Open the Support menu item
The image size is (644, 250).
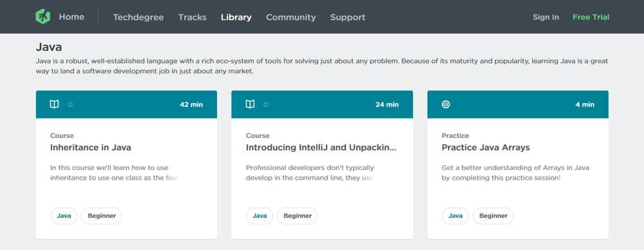pos(348,17)
